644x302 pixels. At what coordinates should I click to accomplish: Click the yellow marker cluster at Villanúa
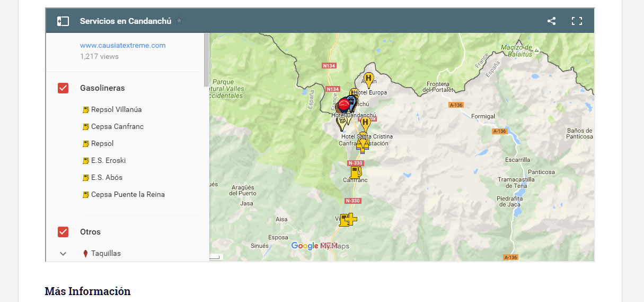348,219
